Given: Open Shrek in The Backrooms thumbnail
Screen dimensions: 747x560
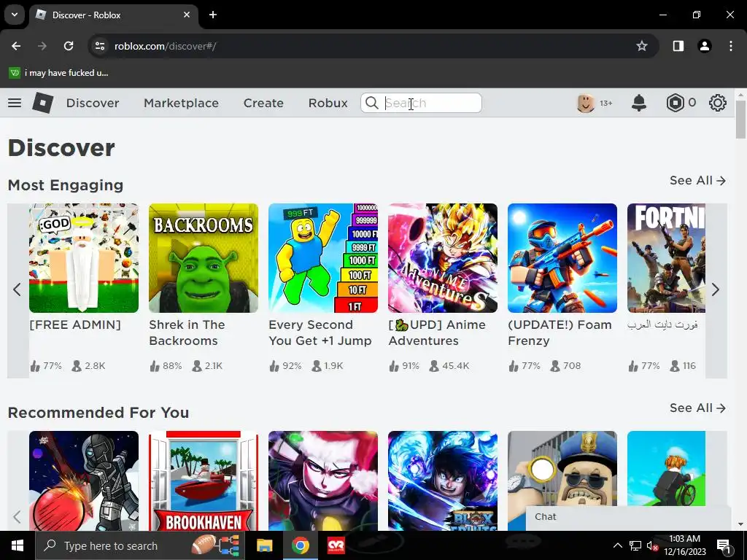Looking at the screenshot, I should coord(204,258).
